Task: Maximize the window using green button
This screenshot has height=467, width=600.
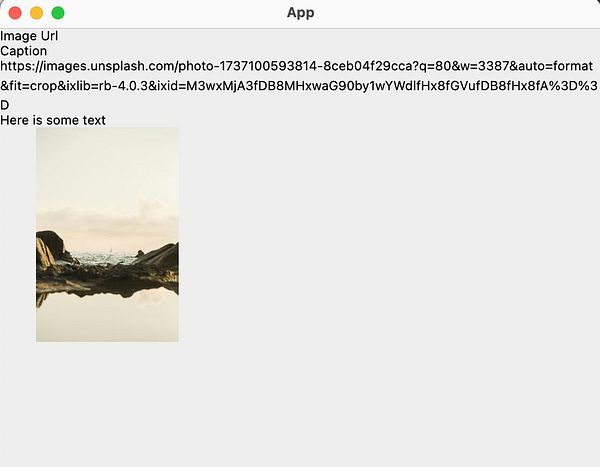Action: 58,13
